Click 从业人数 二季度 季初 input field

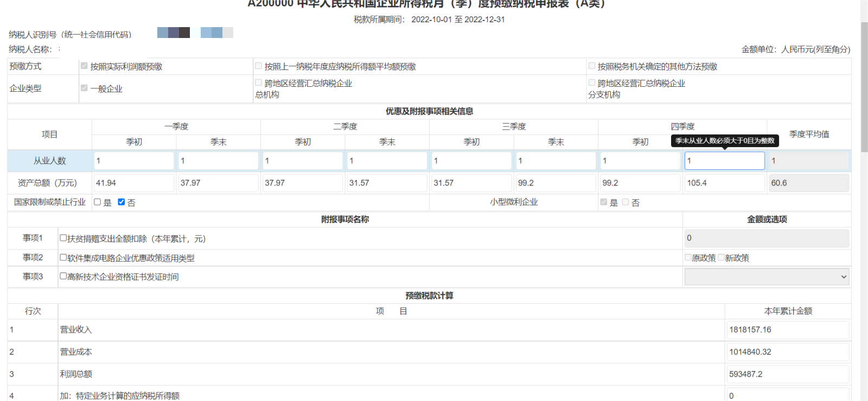pyautogui.click(x=303, y=161)
